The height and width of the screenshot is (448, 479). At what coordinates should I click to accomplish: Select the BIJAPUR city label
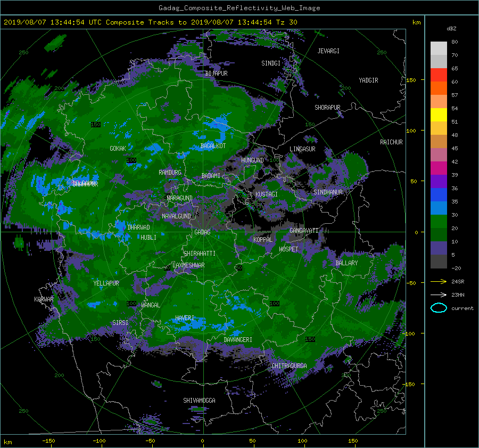(216, 74)
